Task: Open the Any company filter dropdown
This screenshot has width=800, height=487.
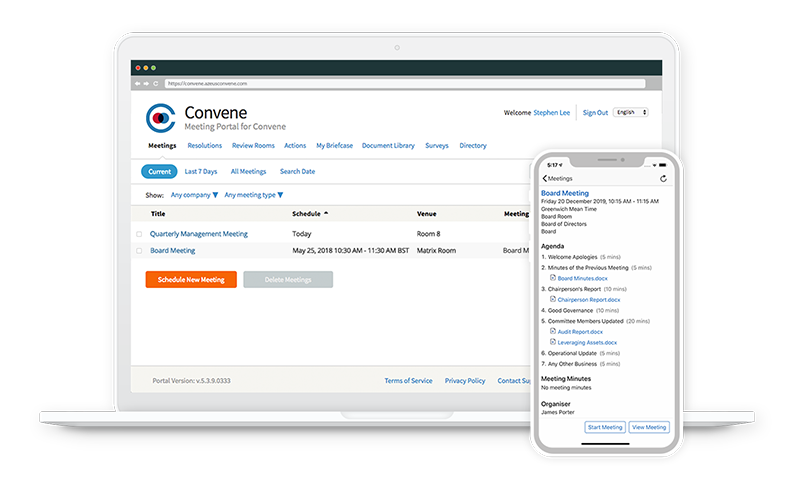Action: coord(194,195)
